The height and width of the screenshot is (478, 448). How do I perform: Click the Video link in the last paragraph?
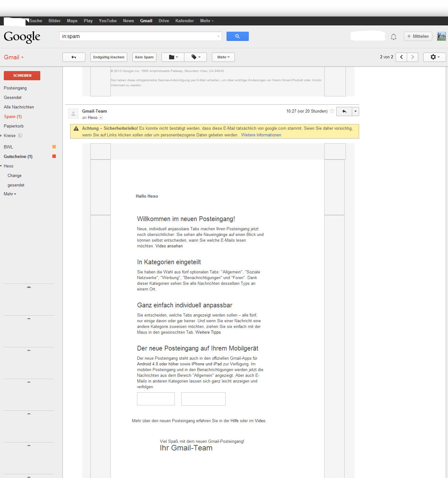point(260,421)
